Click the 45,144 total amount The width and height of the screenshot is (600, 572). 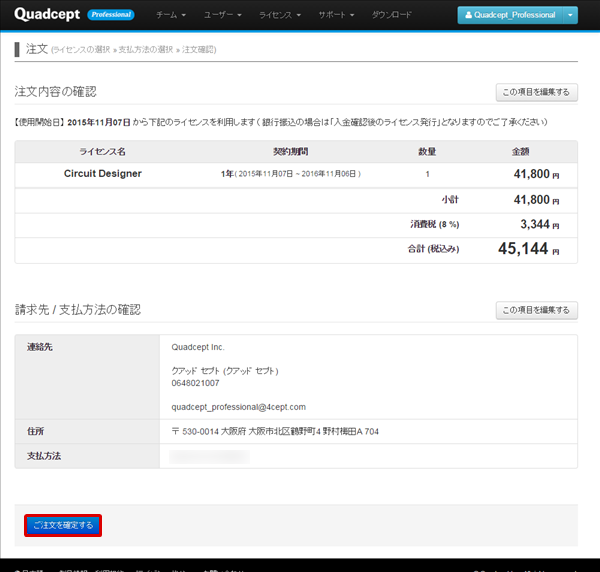[x=523, y=249]
